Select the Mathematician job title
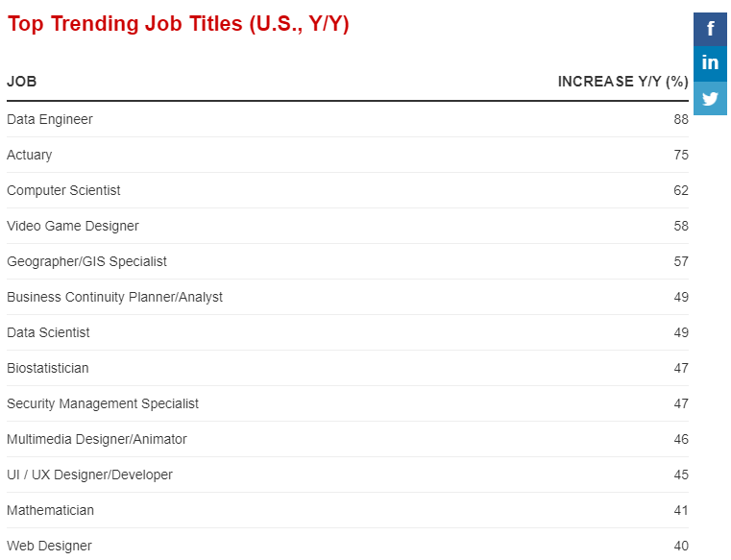731x560 pixels. point(50,510)
